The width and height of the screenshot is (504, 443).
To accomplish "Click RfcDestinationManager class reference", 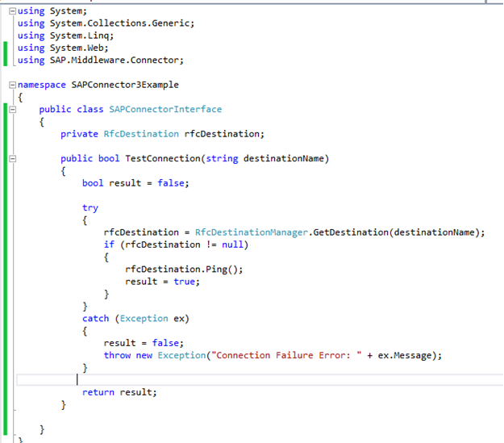I will 251,232.
